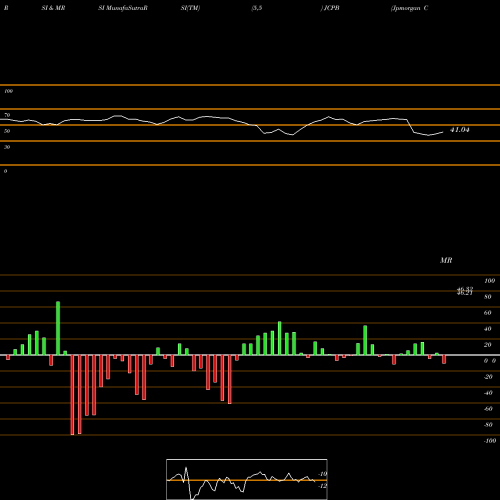
Task: Click the MR panel title label
Action: [x=446, y=260]
